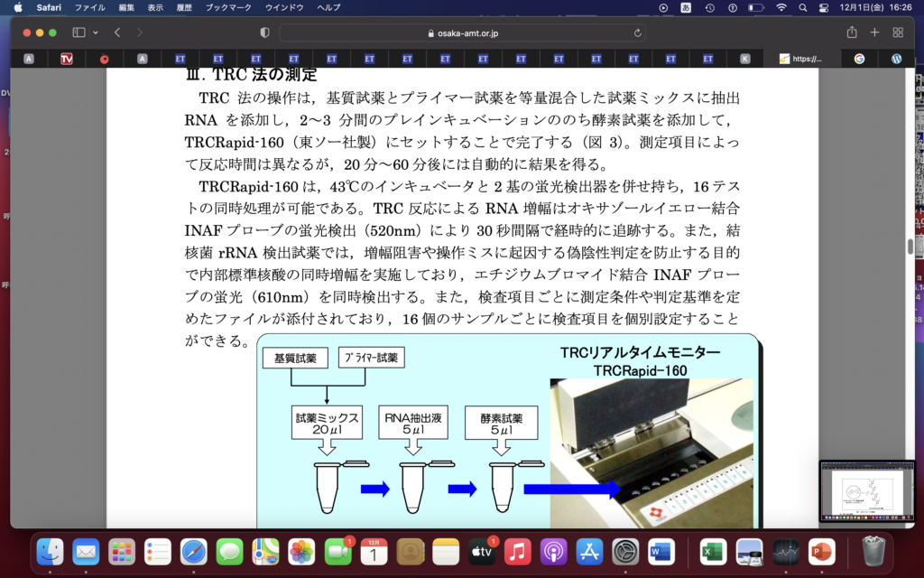
Task: Open a new tab with plus icon
Action: (874, 33)
